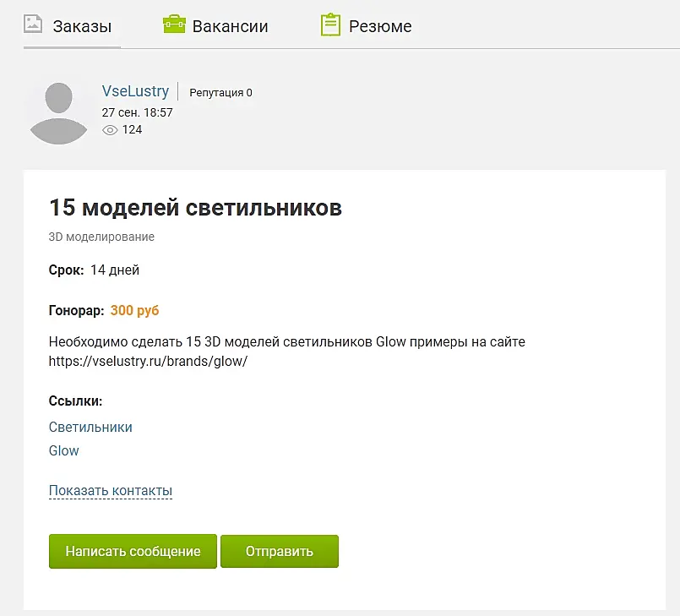Click the green clipboard Резюме icon
Image resolution: width=680 pixels, height=616 pixels.
330,25
